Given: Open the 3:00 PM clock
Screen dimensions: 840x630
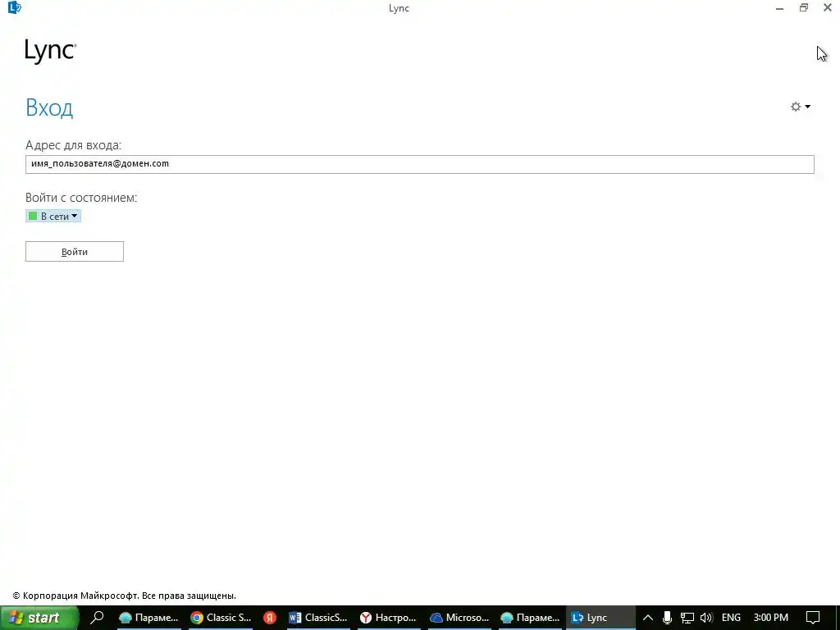Looking at the screenshot, I should click(x=771, y=618).
